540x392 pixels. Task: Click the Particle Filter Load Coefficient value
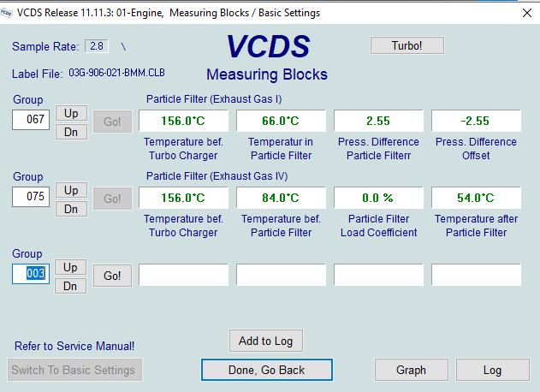point(377,198)
